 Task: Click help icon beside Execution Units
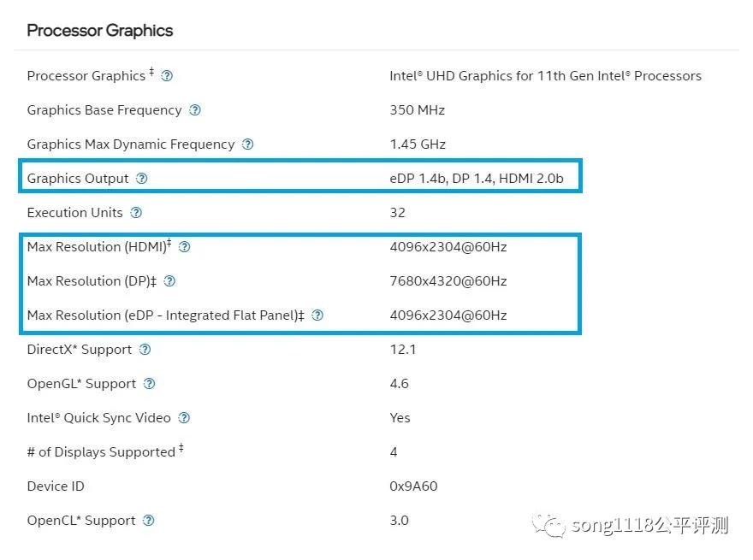coord(136,213)
